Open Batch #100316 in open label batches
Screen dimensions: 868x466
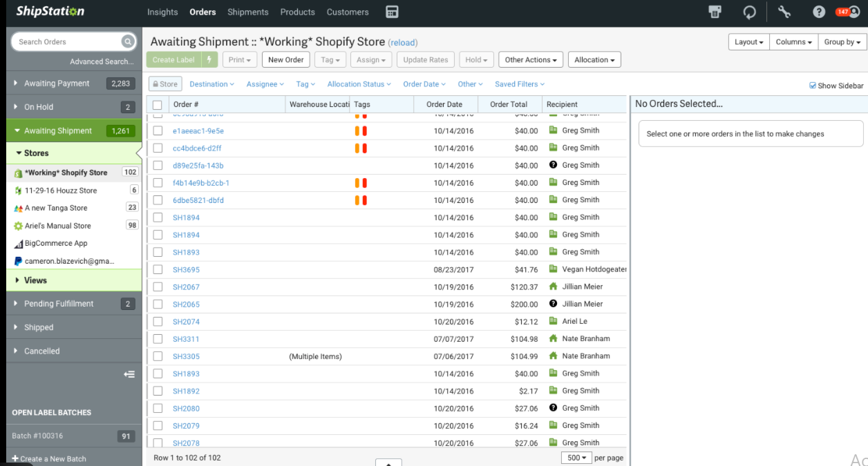tap(74, 436)
